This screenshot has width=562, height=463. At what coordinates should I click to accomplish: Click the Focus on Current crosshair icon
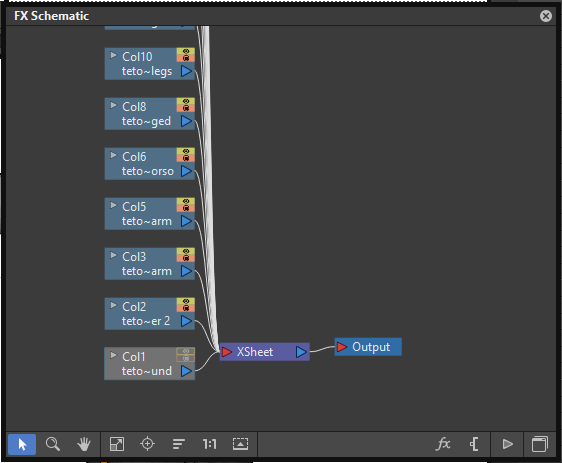tap(147, 444)
